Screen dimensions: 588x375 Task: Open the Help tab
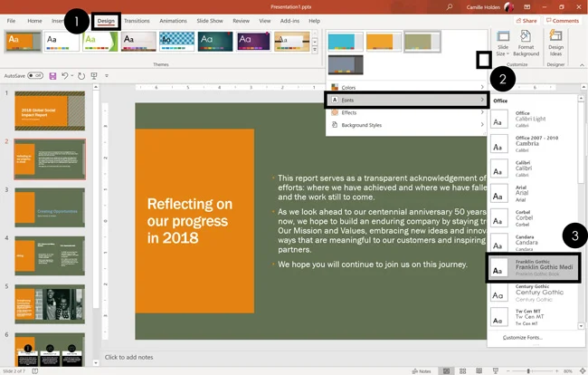coord(314,21)
